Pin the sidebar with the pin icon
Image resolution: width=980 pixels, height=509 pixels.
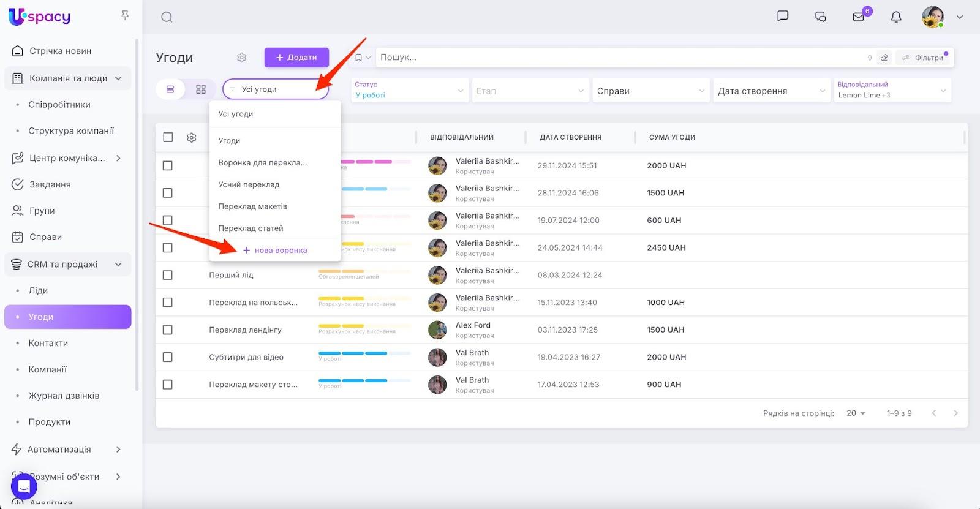pyautogui.click(x=125, y=15)
